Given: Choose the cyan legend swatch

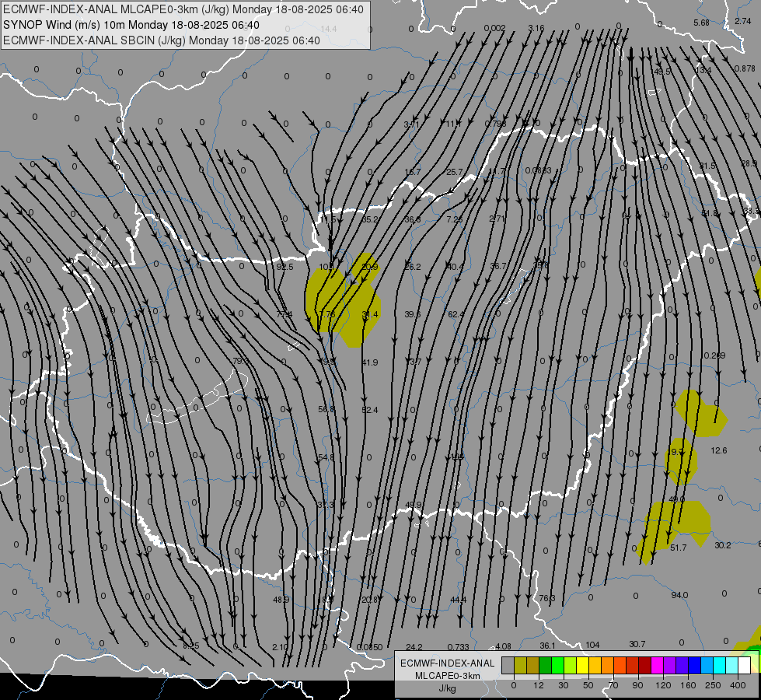Looking at the screenshot, I should pyautogui.click(x=719, y=666).
